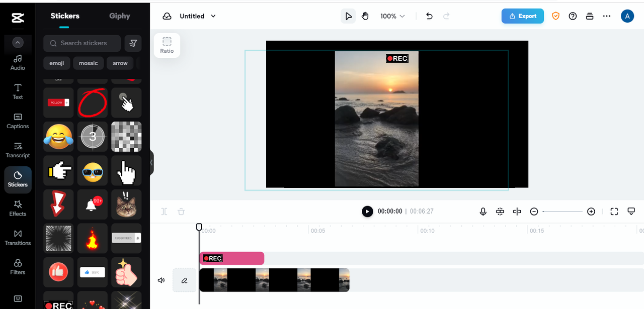
Task: Switch to the Giphy tab
Action: click(x=120, y=16)
